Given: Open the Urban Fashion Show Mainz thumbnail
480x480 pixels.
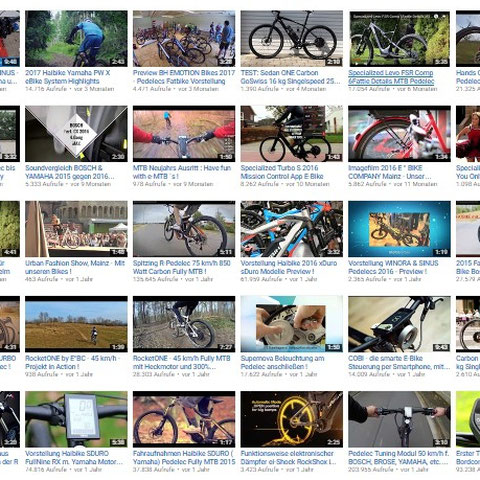Looking at the screenshot, I should click(x=76, y=229).
